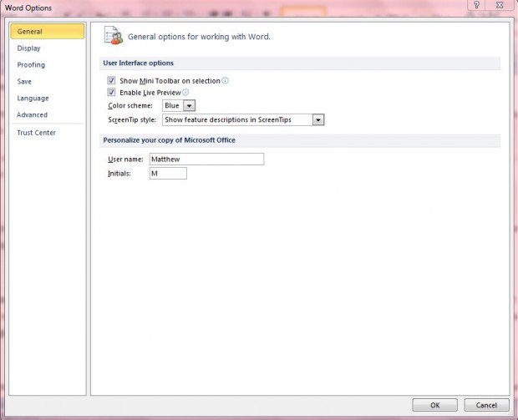Click the 'Color scheme:' label

point(130,106)
